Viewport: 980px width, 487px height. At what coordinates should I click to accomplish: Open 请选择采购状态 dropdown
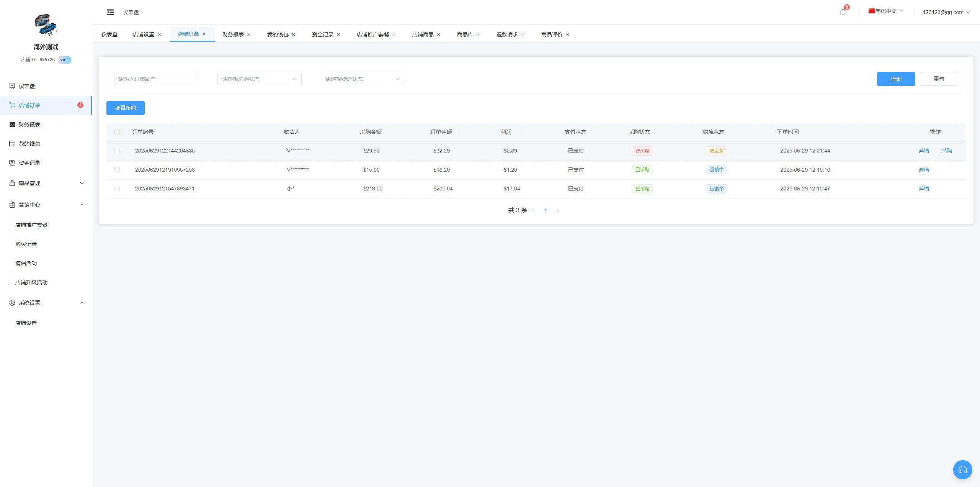[x=259, y=79]
